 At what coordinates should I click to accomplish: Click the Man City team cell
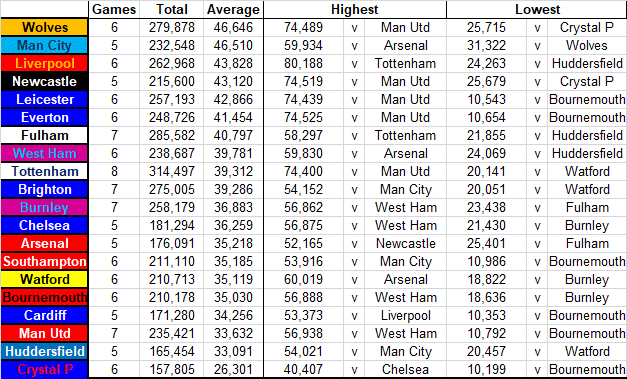[44, 45]
